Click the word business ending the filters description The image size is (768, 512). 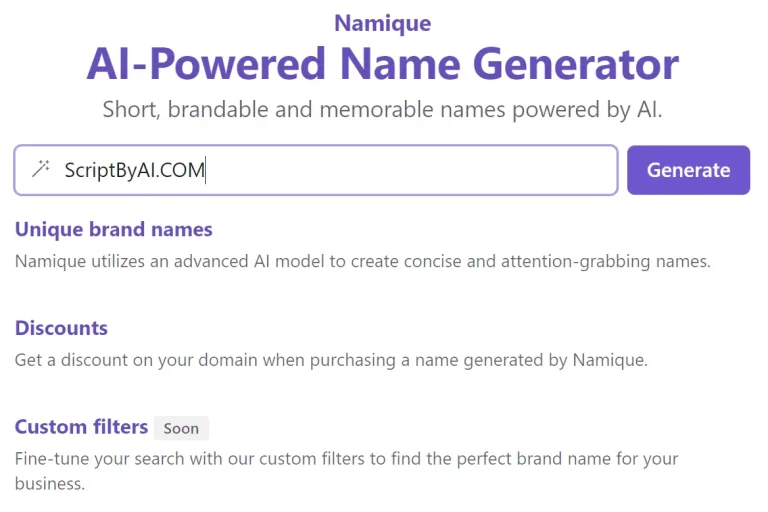click(48, 484)
